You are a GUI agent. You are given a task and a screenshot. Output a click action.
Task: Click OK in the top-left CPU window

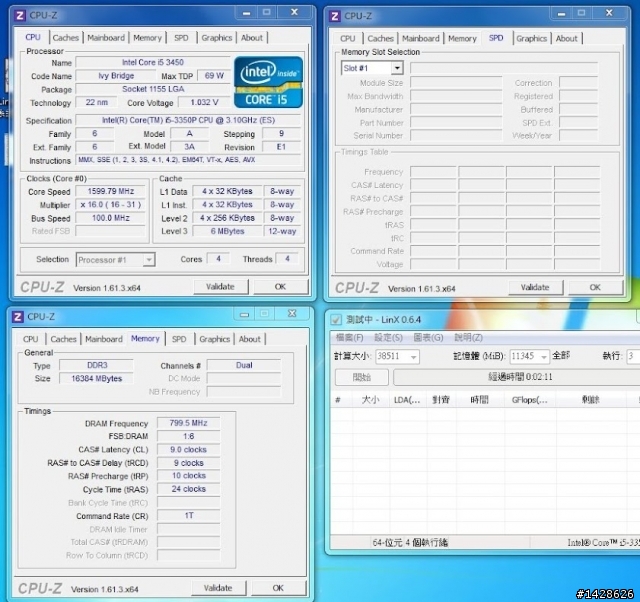[280, 287]
